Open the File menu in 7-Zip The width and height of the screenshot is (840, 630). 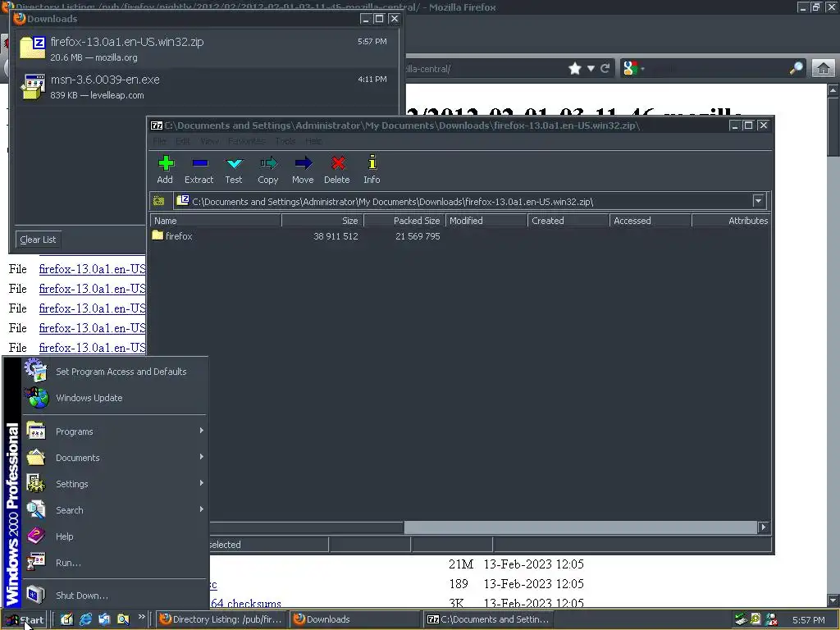159,141
